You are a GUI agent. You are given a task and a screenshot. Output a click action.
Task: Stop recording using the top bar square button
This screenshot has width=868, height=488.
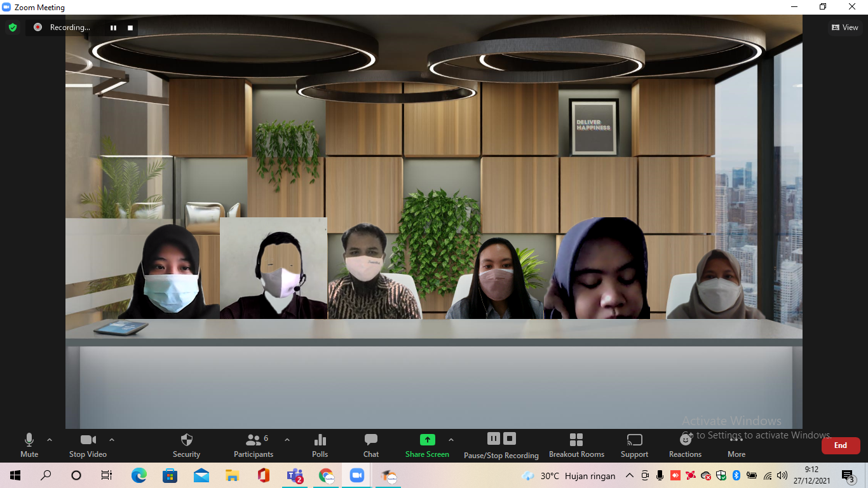coord(130,27)
